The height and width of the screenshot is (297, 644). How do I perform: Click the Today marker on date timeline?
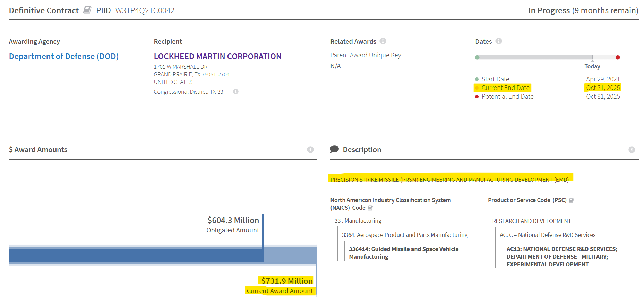coord(592,58)
